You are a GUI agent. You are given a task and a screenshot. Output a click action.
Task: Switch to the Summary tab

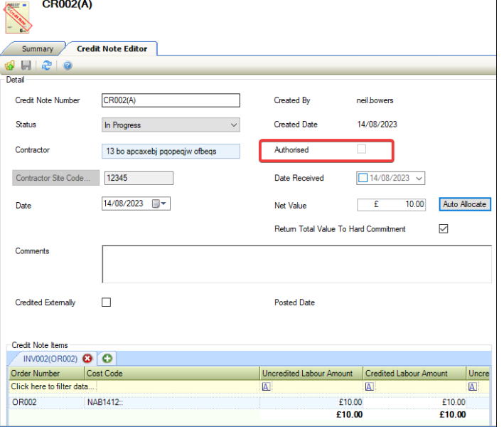tap(37, 49)
